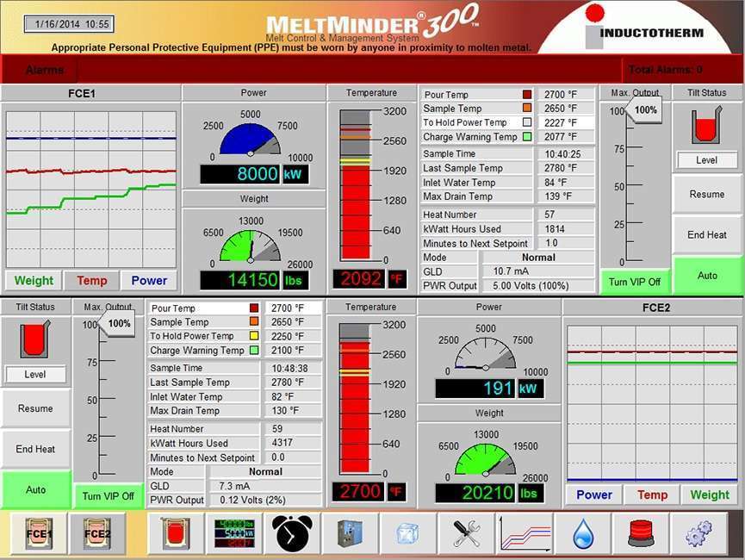Viewport: 745px width, 560px height.
Task: Click the FCE2 Resume button
Action: coord(35,408)
